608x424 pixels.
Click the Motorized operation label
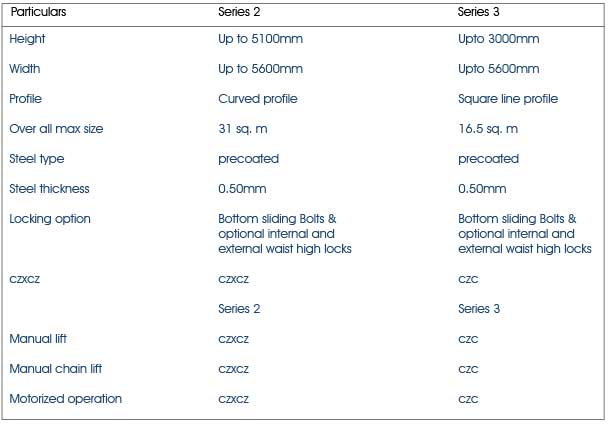(x=66, y=399)
